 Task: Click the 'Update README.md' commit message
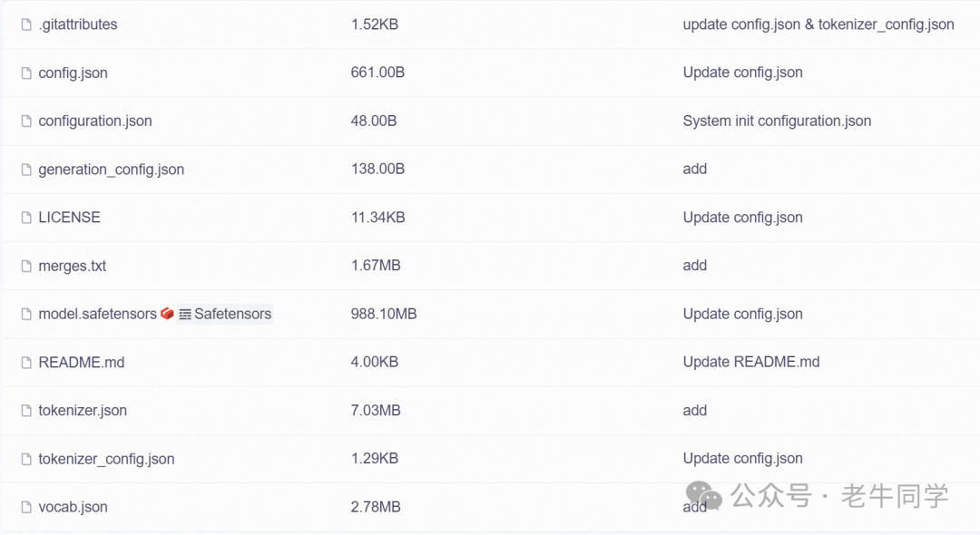pos(751,362)
